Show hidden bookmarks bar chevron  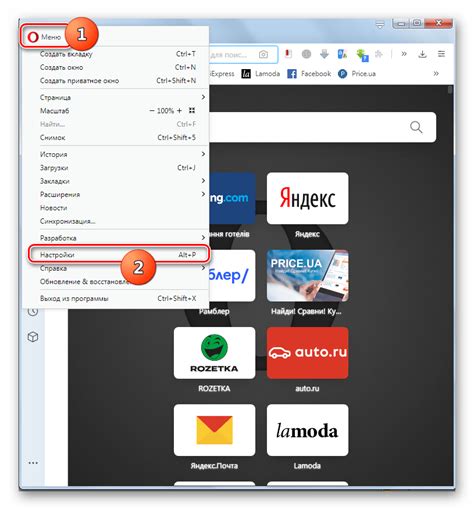[x=436, y=74]
